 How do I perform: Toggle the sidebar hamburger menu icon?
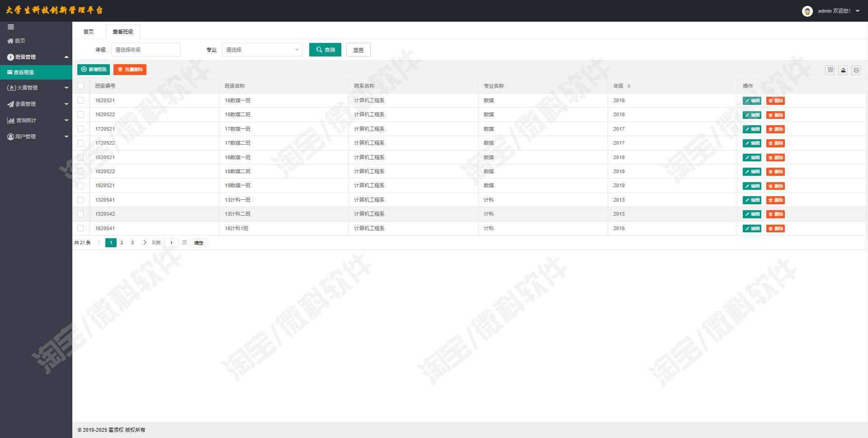pos(11,27)
